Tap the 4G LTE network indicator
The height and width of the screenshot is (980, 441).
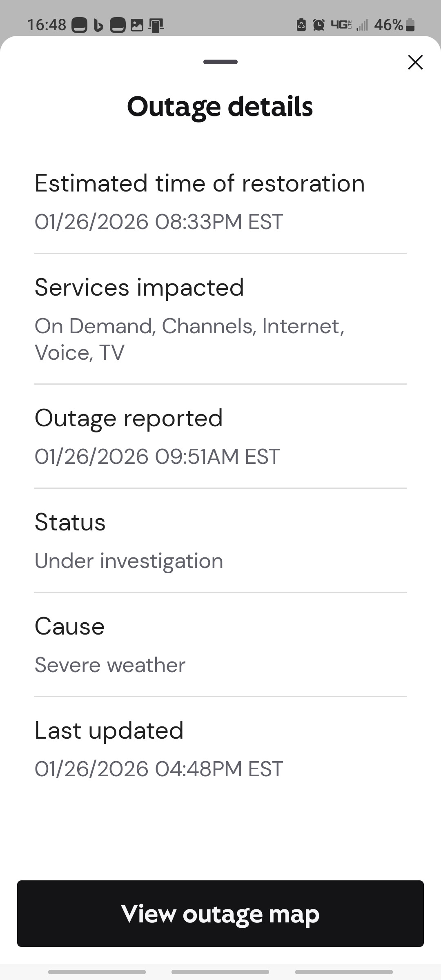[341, 24]
